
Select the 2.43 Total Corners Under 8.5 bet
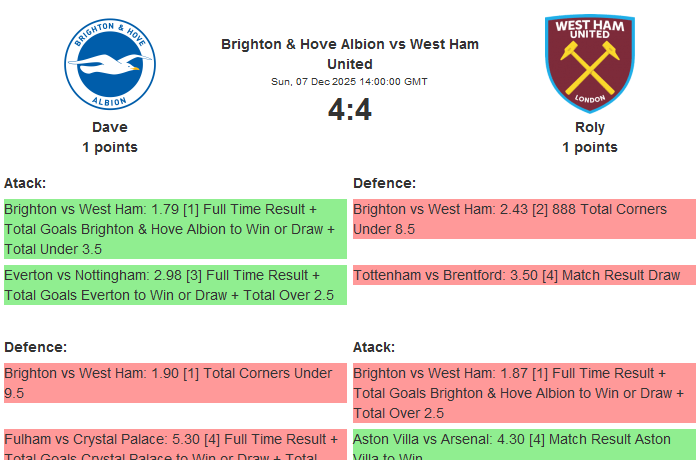click(524, 219)
